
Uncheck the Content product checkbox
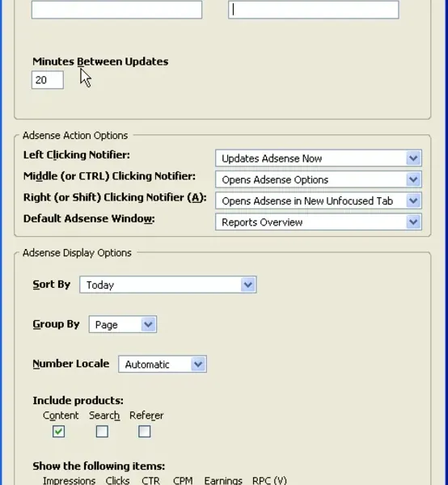click(x=58, y=432)
